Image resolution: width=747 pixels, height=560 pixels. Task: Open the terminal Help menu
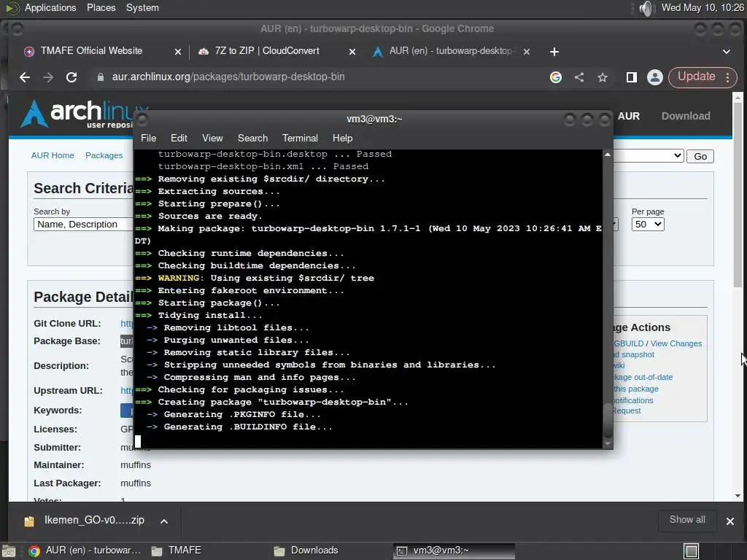click(342, 138)
